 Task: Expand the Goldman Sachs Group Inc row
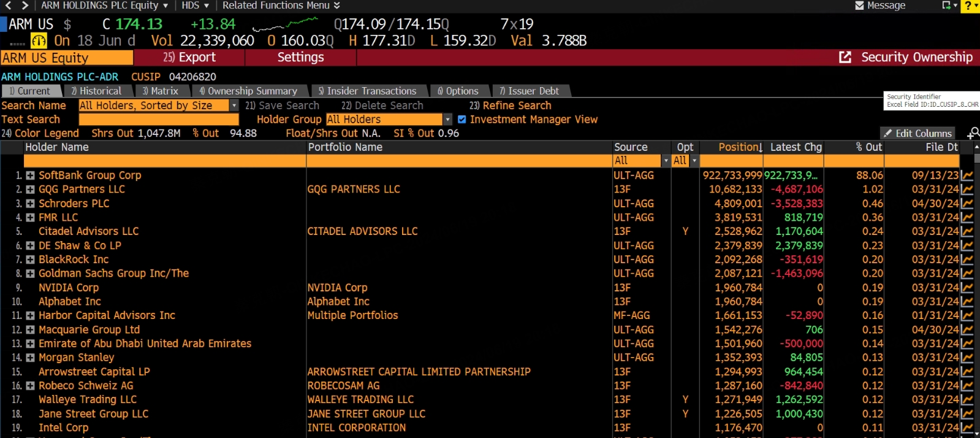pos(30,274)
